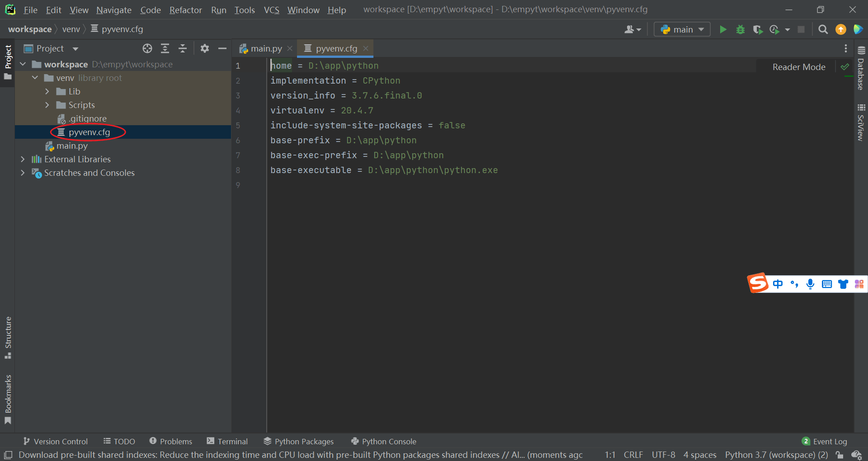Select Python 3.7 interpreter in status bar
The width and height of the screenshot is (868, 461).
coord(776,455)
